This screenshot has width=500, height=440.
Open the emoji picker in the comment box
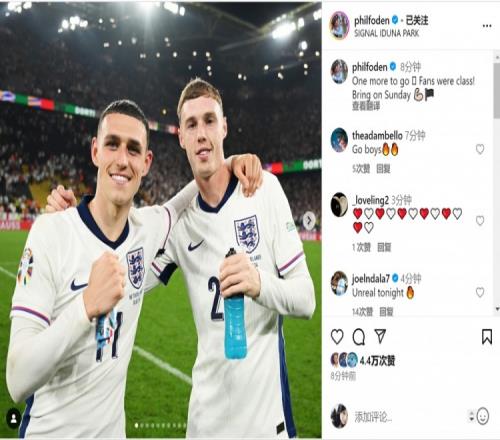click(x=483, y=416)
